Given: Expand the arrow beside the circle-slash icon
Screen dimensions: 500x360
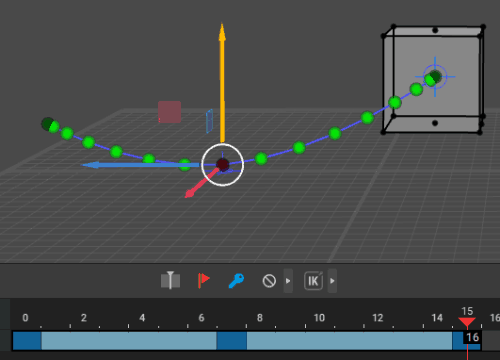Looking at the screenshot, I should point(288,281).
